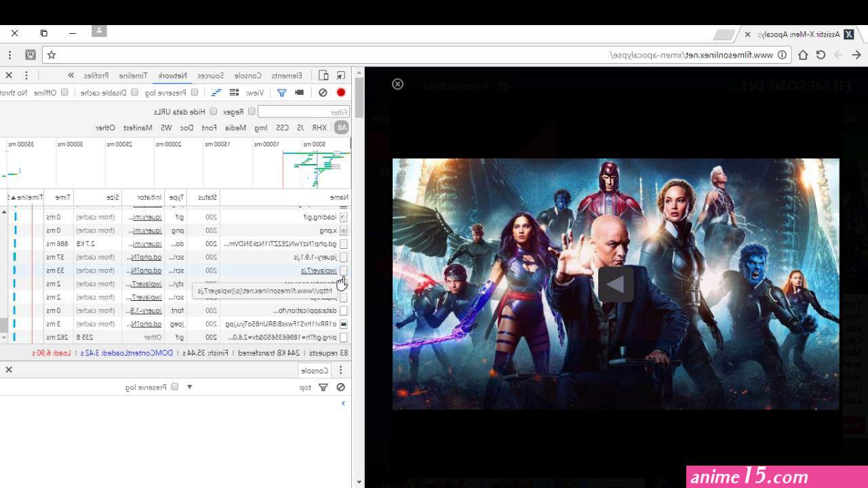Toggle the network Preserve log checkbox
Viewport: 868px width, 488px height.
[194, 92]
